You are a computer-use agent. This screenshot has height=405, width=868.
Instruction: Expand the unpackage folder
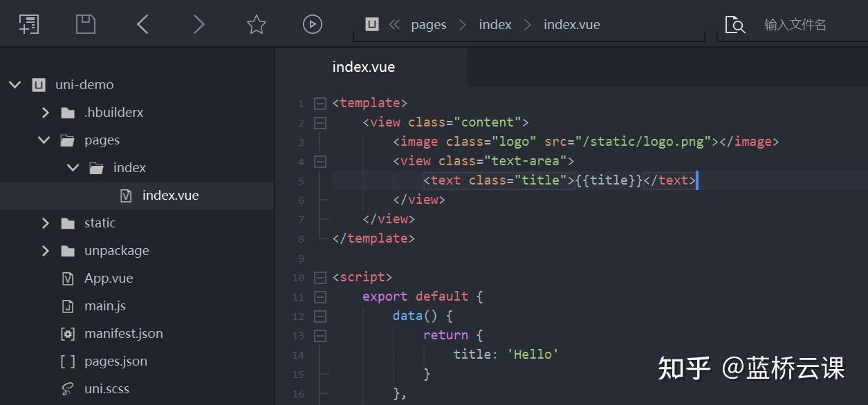coord(46,251)
